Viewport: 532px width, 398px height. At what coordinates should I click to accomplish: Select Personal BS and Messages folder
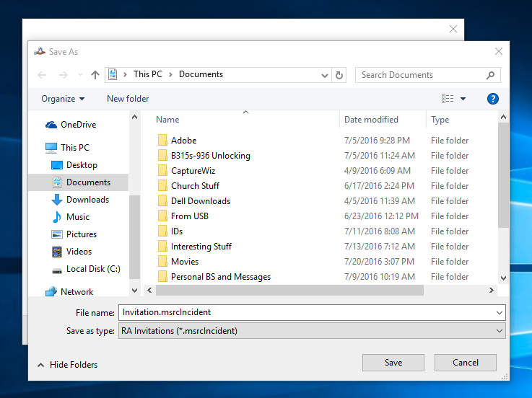click(x=221, y=277)
